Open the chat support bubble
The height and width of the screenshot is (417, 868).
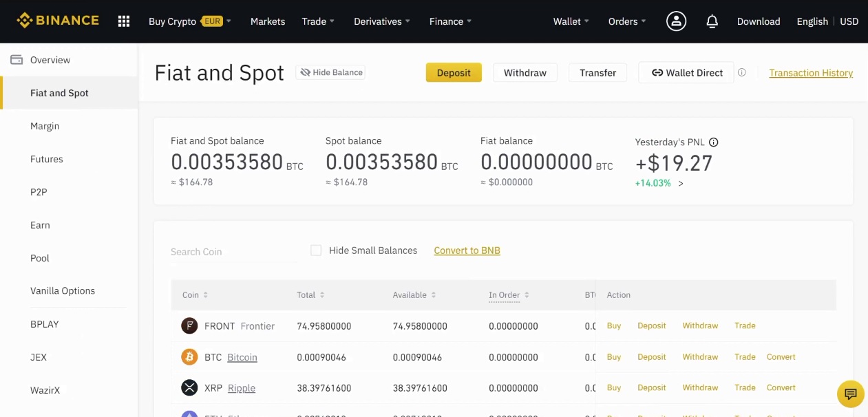851,394
